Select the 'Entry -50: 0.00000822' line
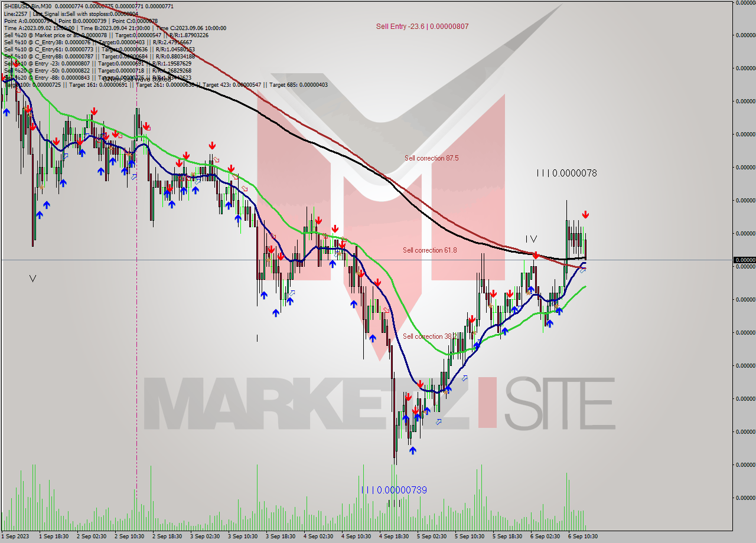The height and width of the screenshot is (543, 756). [x=97, y=70]
